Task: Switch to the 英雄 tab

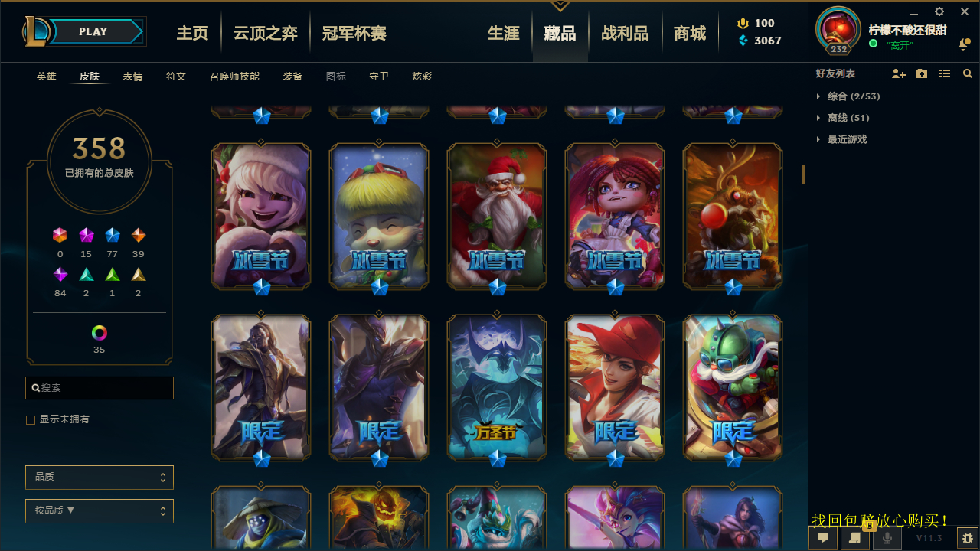Action: point(46,77)
